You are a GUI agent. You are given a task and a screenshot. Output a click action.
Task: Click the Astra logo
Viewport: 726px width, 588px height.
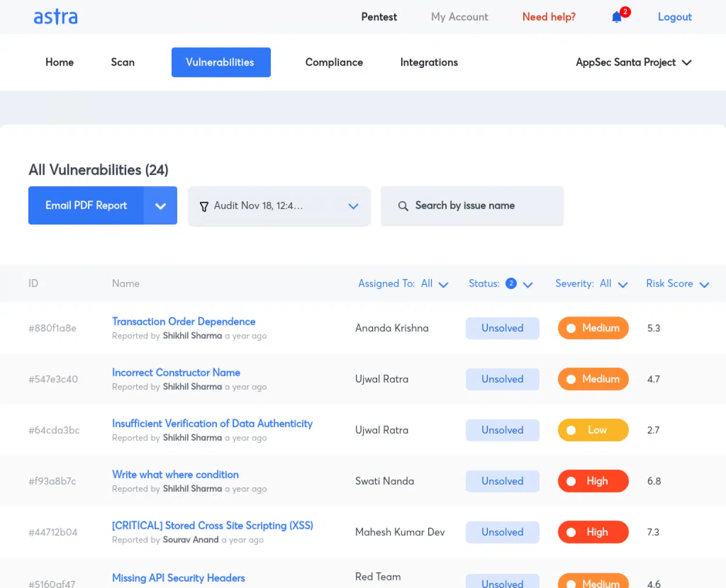[55, 17]
